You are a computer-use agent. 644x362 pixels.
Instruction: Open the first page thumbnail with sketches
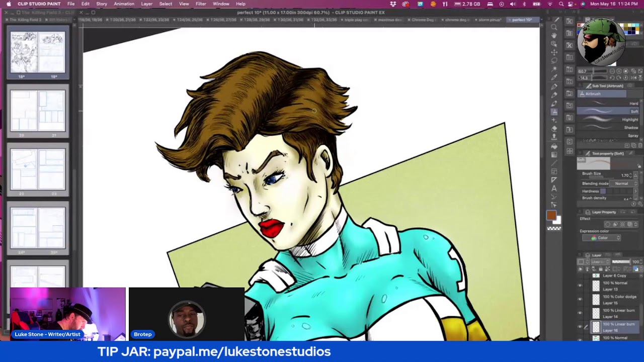tap(38, 53)
